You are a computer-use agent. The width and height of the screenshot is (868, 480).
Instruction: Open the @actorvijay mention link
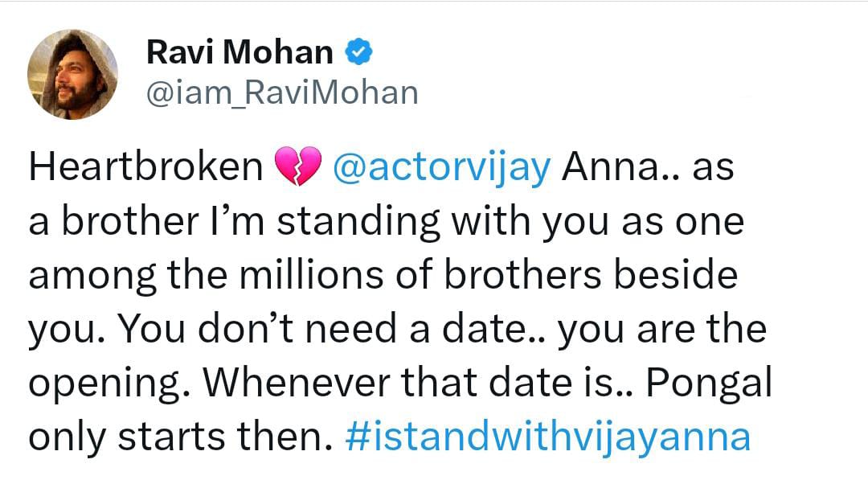point(441,168)
